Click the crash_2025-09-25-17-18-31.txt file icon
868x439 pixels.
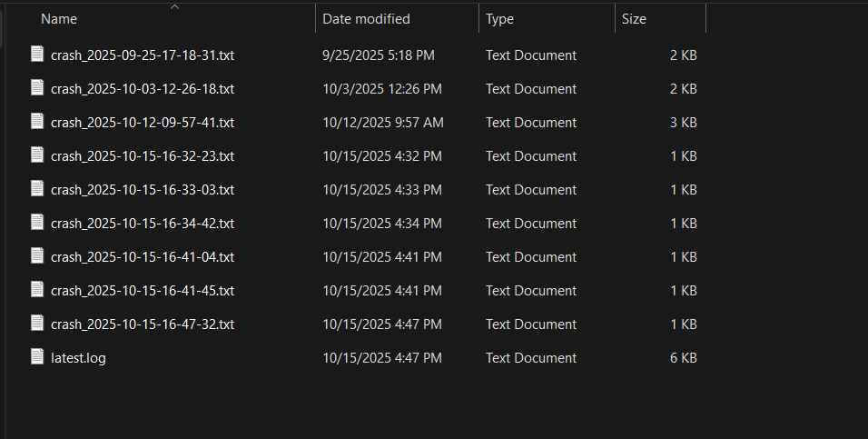pos(37,55)
